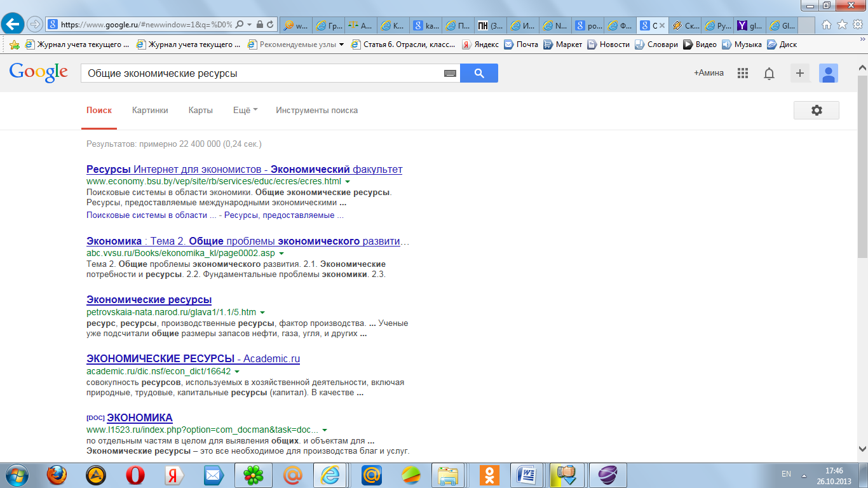Expand the arrow next to academic.ru URL

[x=237, y=372]
